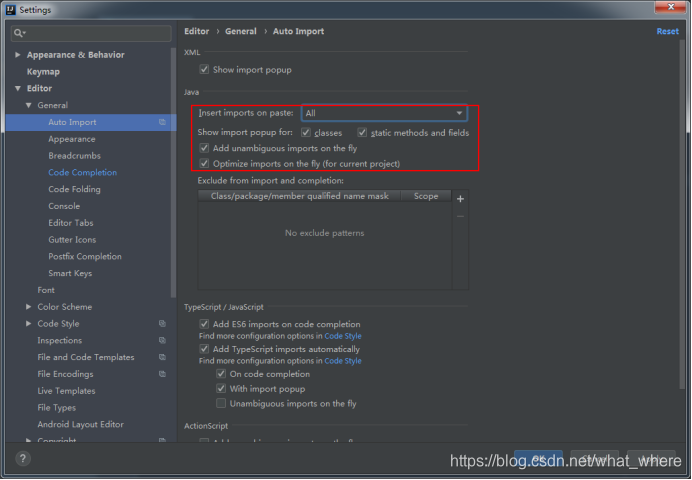The image size is (692, 480).
Task: Close the Settings window
Action: 670,7
